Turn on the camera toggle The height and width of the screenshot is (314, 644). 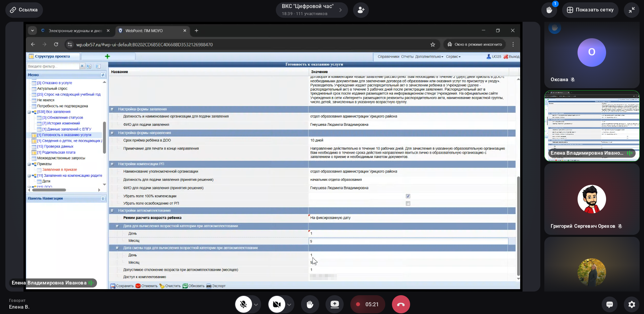[277, 304]
